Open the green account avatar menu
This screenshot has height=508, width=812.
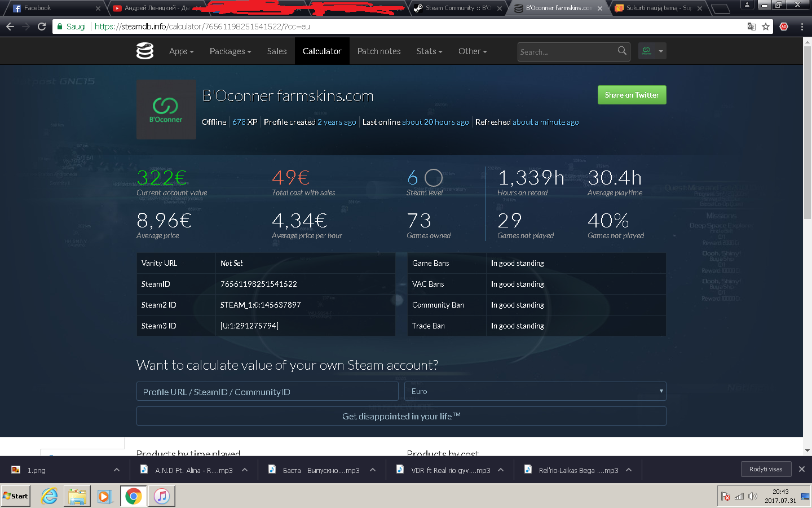tap(652, 51)
